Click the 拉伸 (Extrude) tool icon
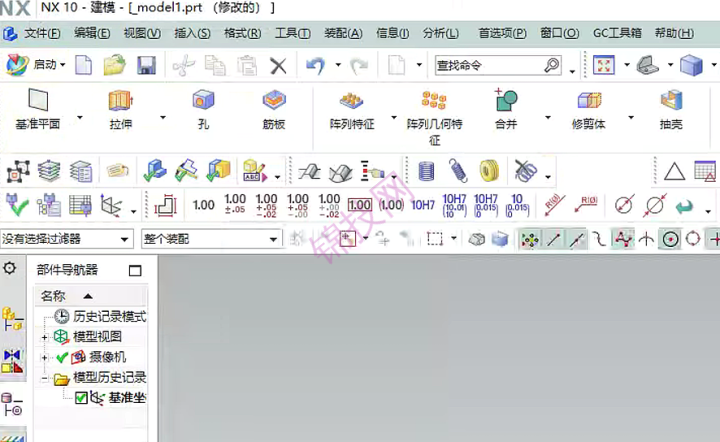This screenshot has width=720, height=442. 121,101
